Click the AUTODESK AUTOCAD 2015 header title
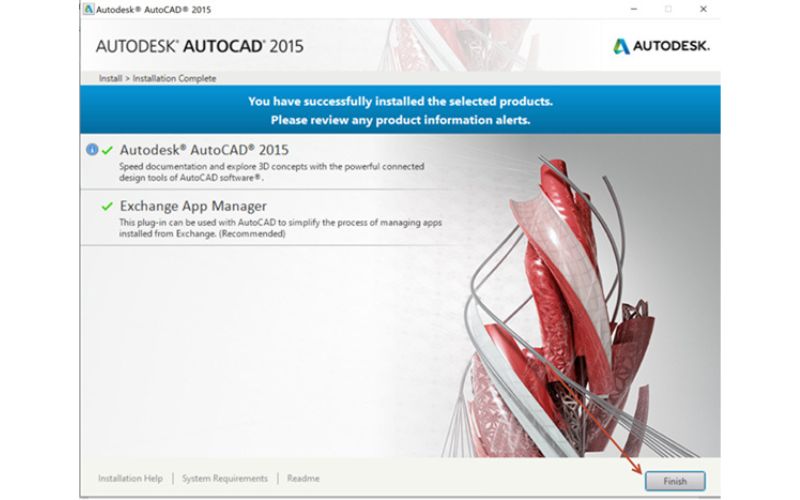 199,46
